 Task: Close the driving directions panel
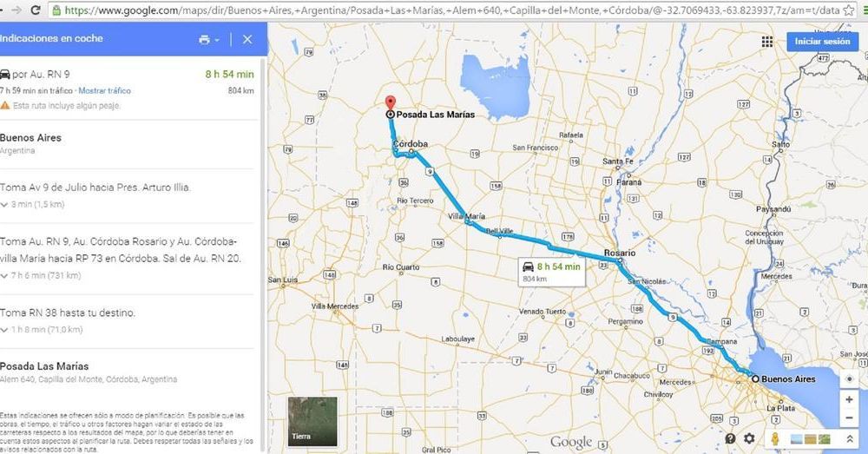(x=247, y=39)
